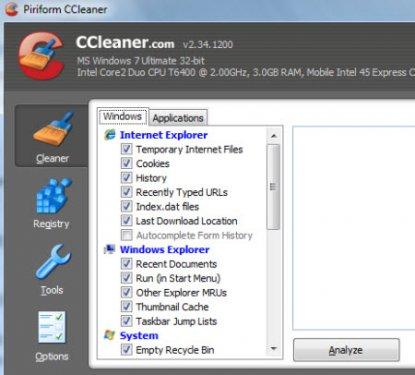The image size is (415, 375).
Task: Click the CCleaner logo in the header
Action: [x=41, y=55]
